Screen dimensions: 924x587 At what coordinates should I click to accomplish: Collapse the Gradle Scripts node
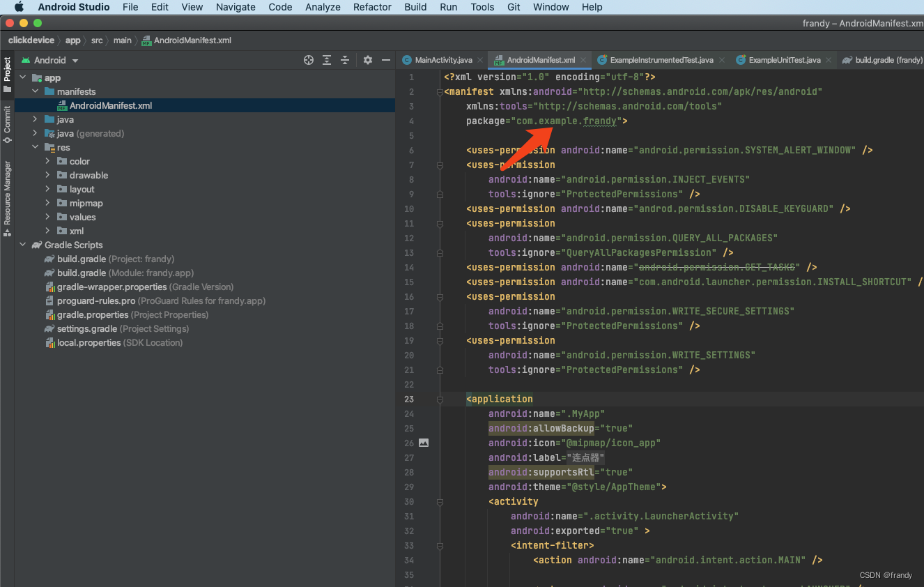22,245
